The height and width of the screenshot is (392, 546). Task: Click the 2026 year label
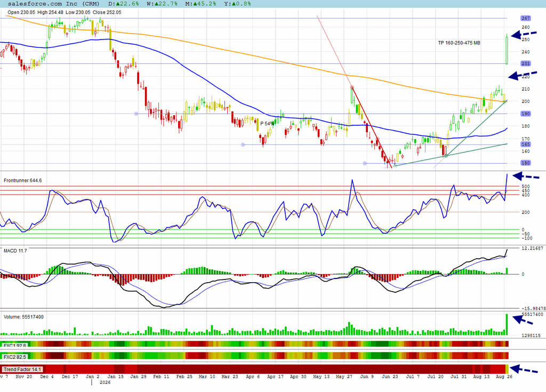[105, 382]
